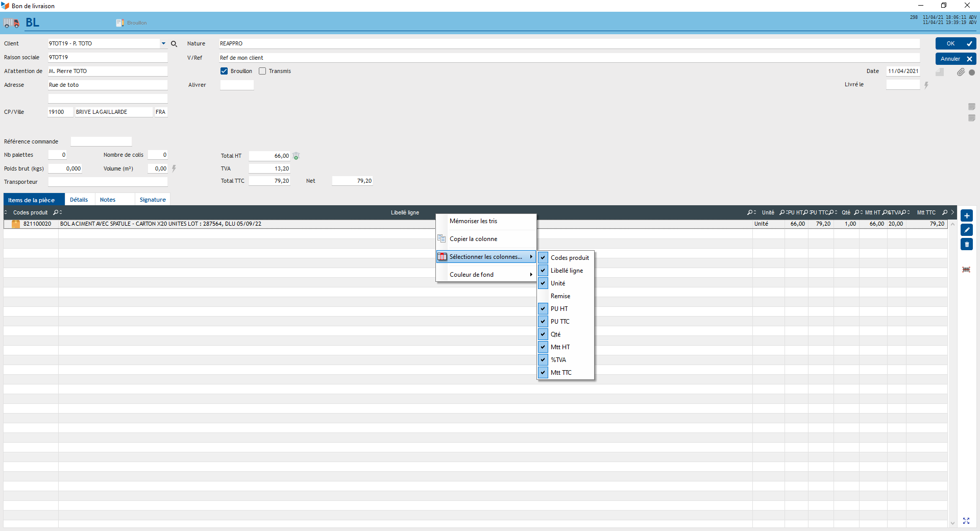
Task: Expand the Sélectionner les colonnes submenu
Action: (x=485, y=257)
